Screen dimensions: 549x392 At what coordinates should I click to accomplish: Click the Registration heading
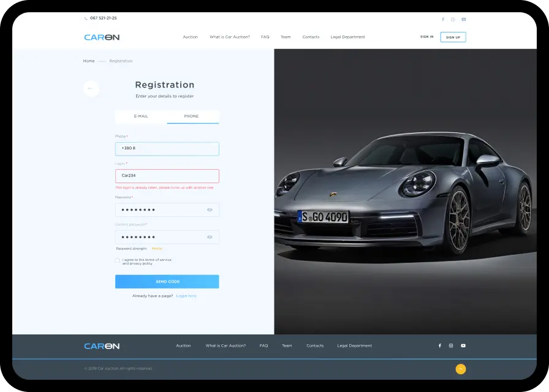click(165, 85)
